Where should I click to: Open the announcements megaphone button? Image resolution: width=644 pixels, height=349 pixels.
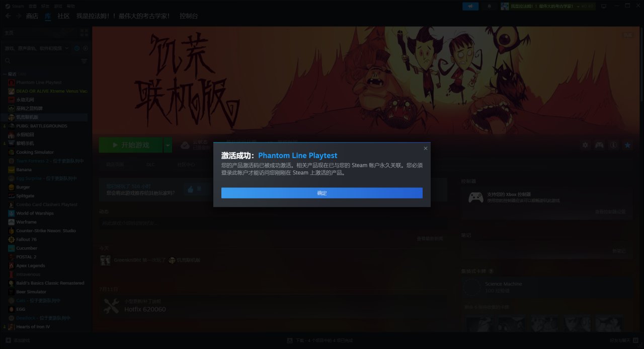[x=470, y=6]
